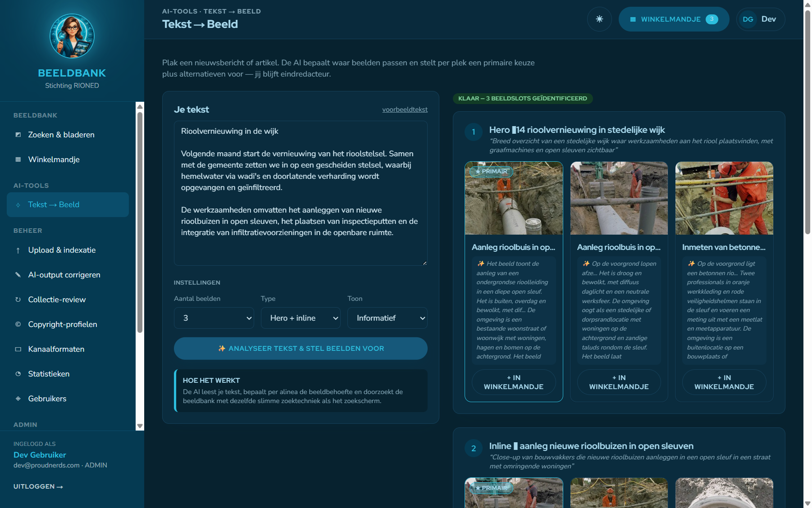This screenshot has height=508, width=812.
Task: Click the PRIMAIR badge on the Inline slot image
Action: point(491,488)
